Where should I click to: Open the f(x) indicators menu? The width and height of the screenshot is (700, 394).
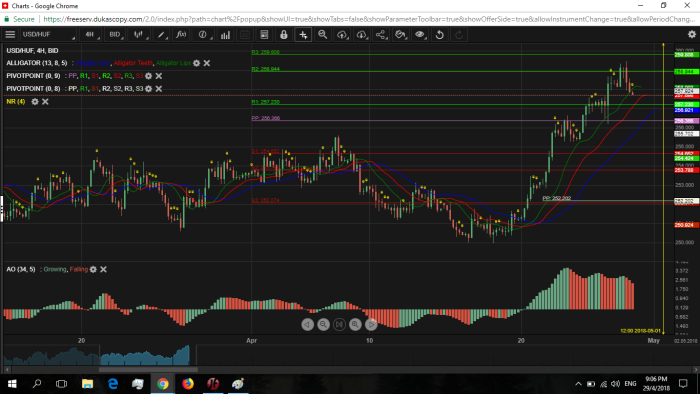click(x=181, y=34)
